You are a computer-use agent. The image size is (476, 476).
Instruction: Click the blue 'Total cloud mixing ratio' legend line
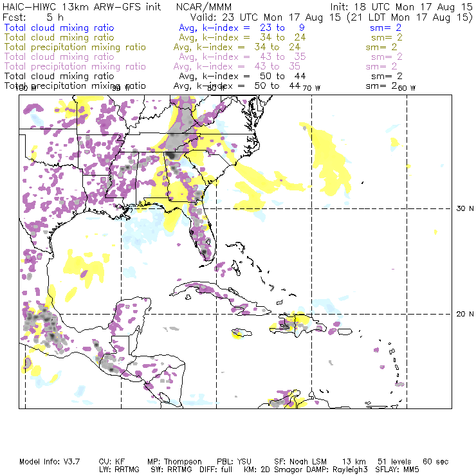click(59, 28)
